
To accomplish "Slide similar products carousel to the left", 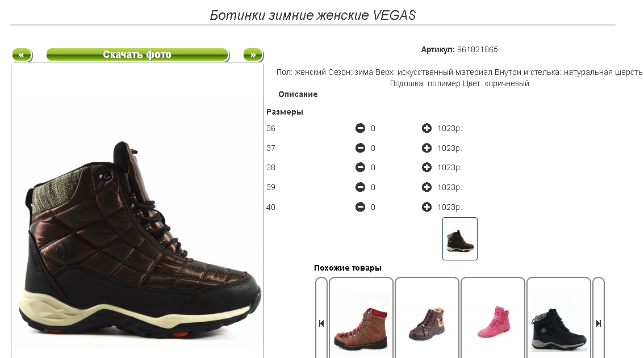I will coord(321,323).
